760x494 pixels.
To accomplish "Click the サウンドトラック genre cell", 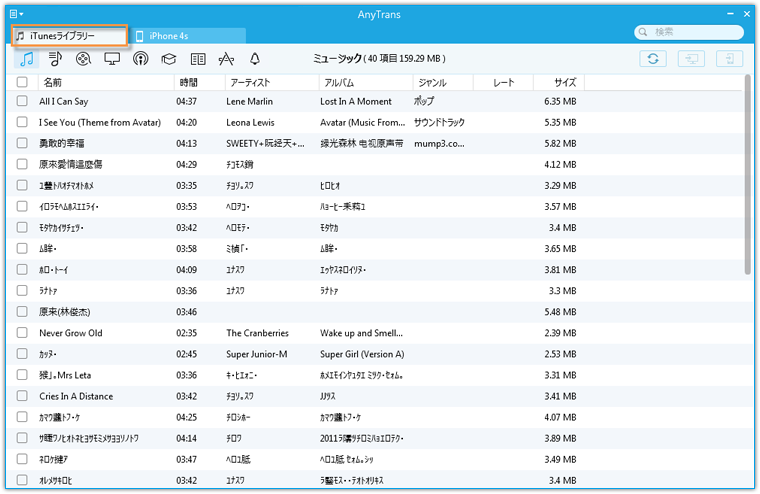I will [439, 123].
